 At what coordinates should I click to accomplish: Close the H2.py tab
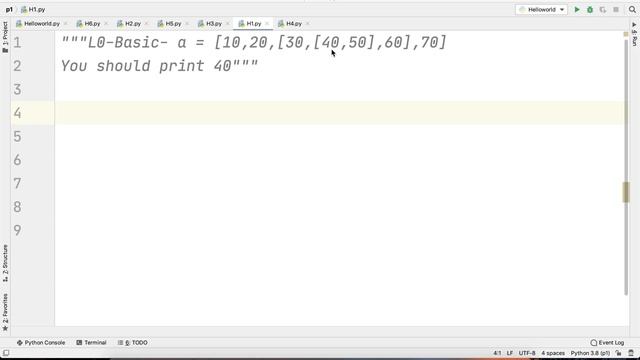[x=147, y=24]
